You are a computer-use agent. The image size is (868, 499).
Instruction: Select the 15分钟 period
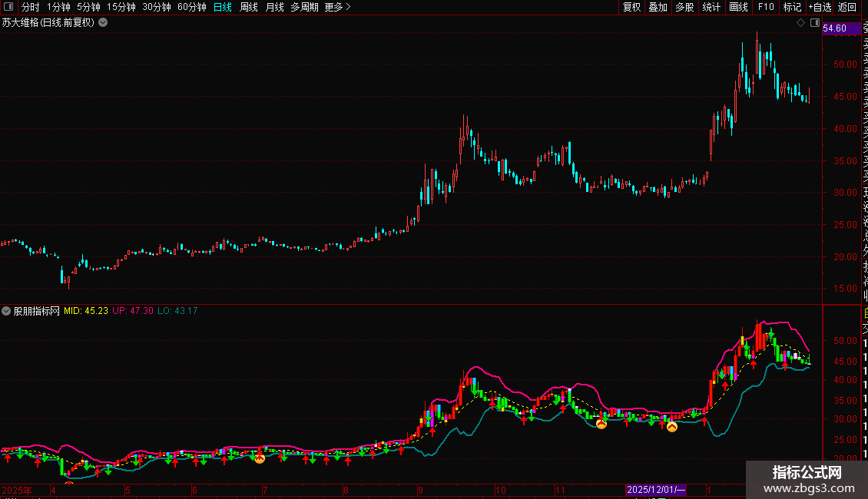(x=121, y=7)
